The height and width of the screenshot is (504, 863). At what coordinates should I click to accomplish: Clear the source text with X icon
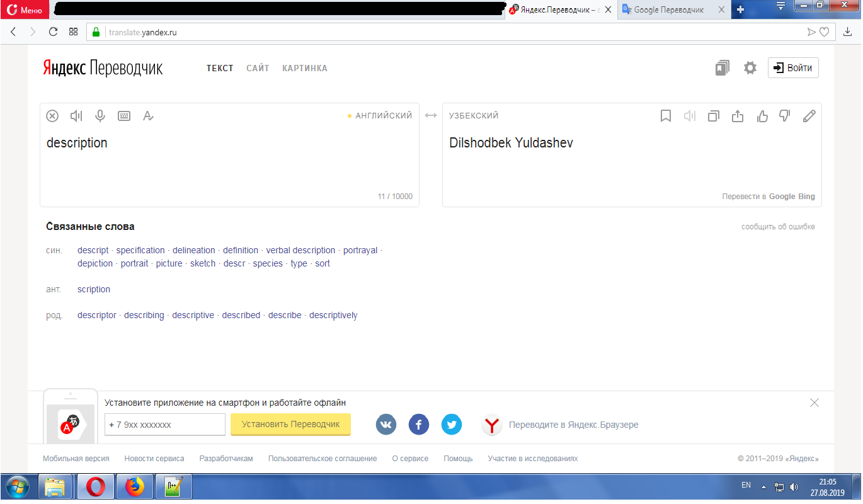click(x=53, y=116)
